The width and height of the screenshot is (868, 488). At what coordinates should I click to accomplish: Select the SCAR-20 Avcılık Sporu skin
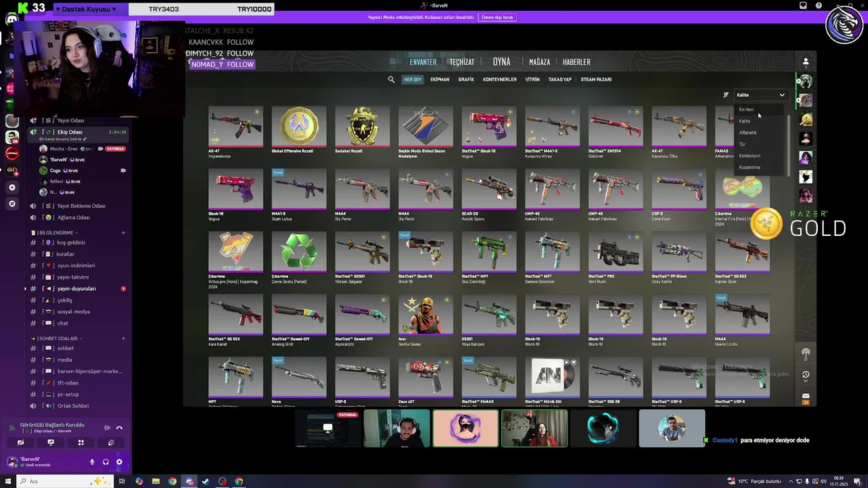click(489, 191)
